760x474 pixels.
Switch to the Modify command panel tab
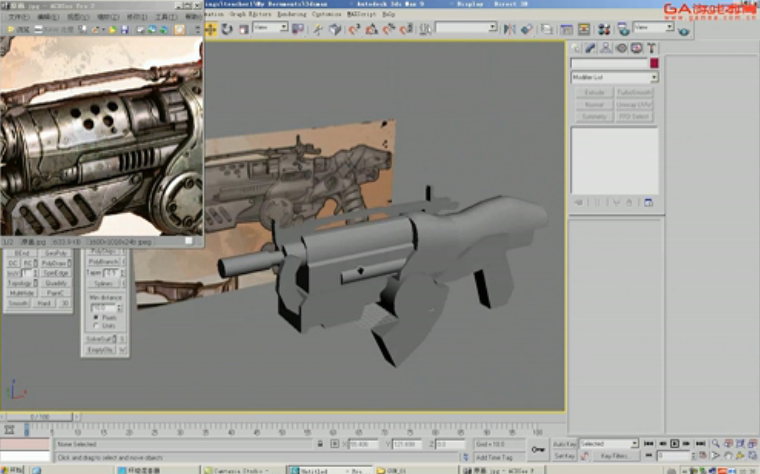590,48
